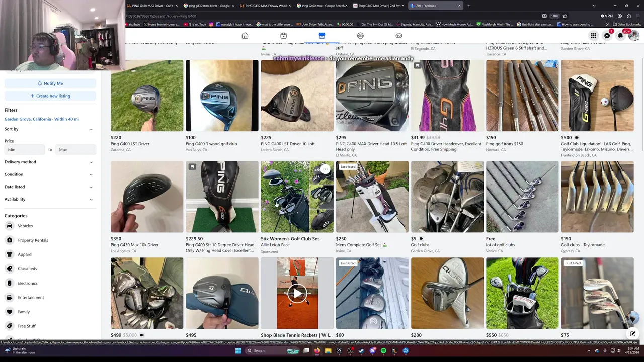Open Steam from the taskbar

click(361, 350)
